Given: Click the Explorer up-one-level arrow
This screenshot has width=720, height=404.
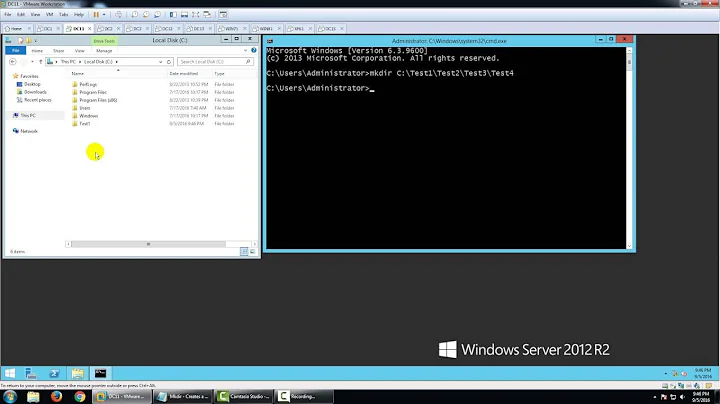Looking at the screenshot, I should (40, 62).
